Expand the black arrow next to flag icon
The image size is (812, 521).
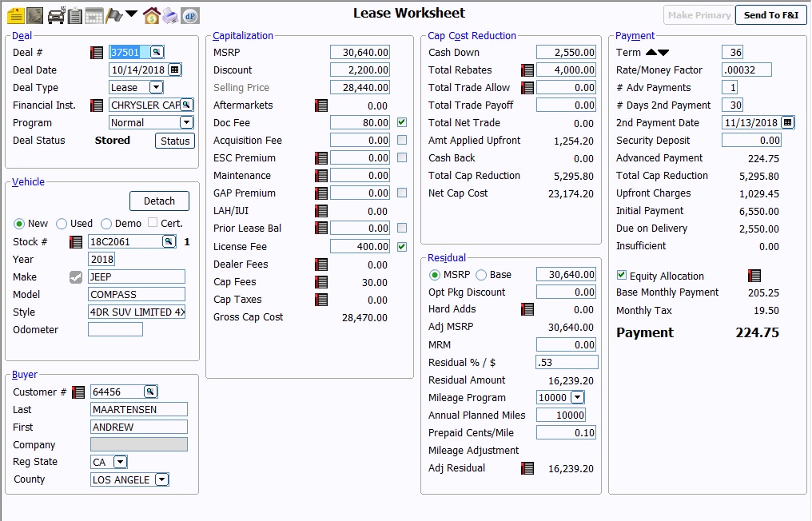132,14
